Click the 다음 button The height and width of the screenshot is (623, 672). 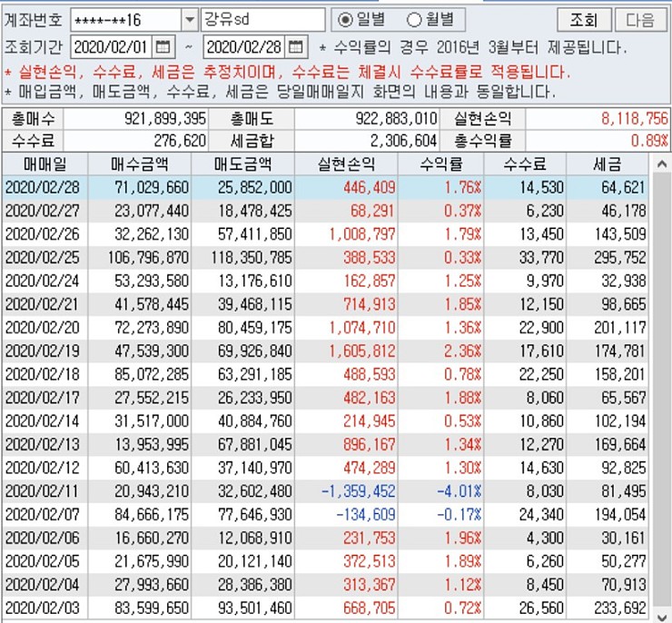click(641, 20)
